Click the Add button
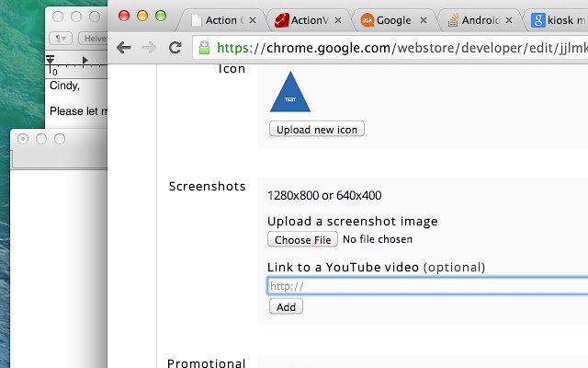The image size is (588, 368). pyautogui.click(x=286, y=306)
